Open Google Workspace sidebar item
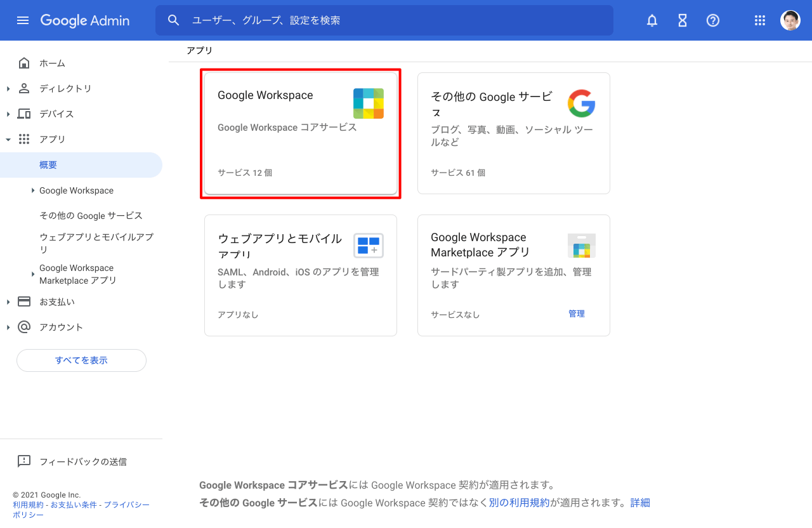 click(76, 190)
